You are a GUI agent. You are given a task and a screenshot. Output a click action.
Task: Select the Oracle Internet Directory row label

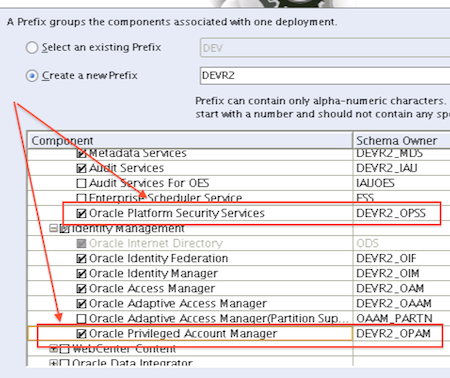[x=156, y=243]
